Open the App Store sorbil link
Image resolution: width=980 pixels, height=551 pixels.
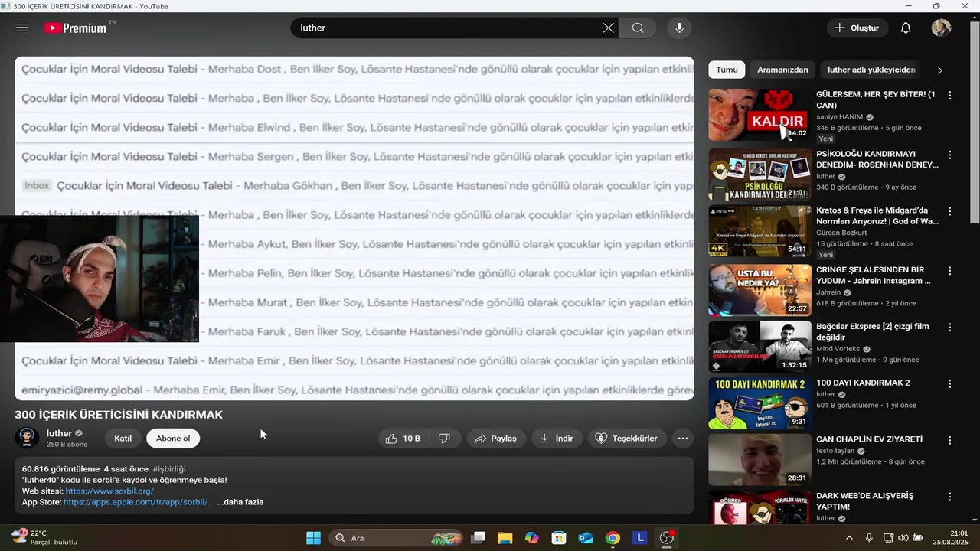(x=136, y=502)
